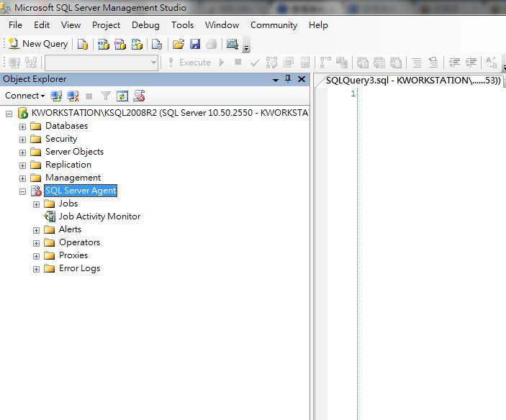Viewport: 506px width, 420px height.
Task: Click the Refresh icon in Object Explorer
Action: 122,96
